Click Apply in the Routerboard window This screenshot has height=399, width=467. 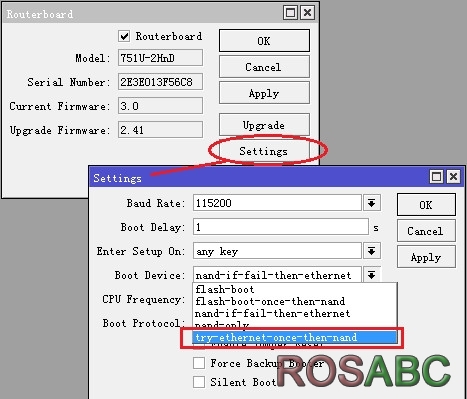(264, 93)
